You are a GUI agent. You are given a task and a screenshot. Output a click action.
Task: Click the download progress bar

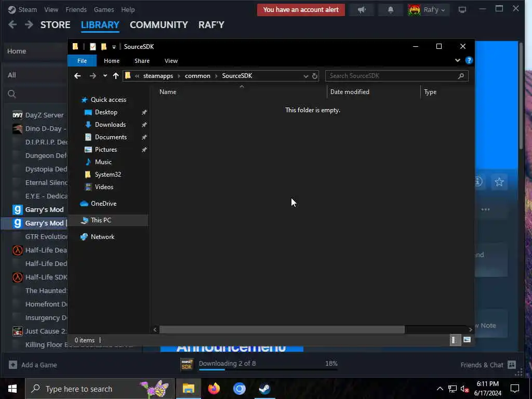point(268,369)
